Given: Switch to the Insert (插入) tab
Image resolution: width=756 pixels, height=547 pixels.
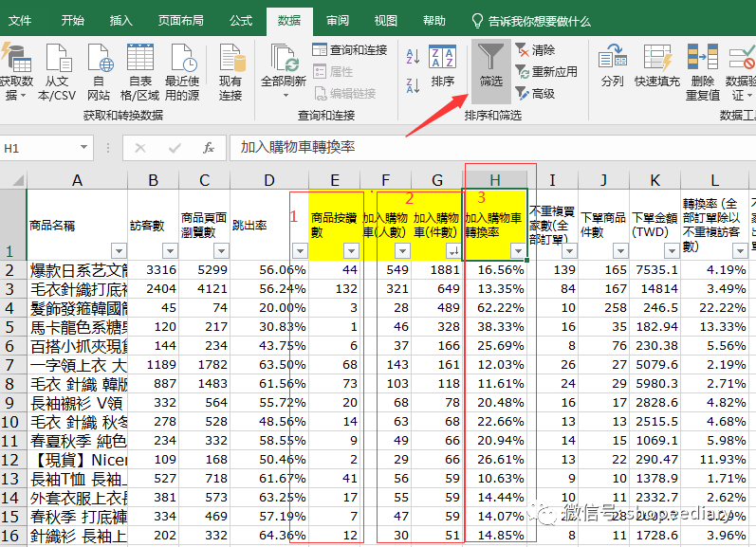Looking at the screenshot, I should [121, 21].
